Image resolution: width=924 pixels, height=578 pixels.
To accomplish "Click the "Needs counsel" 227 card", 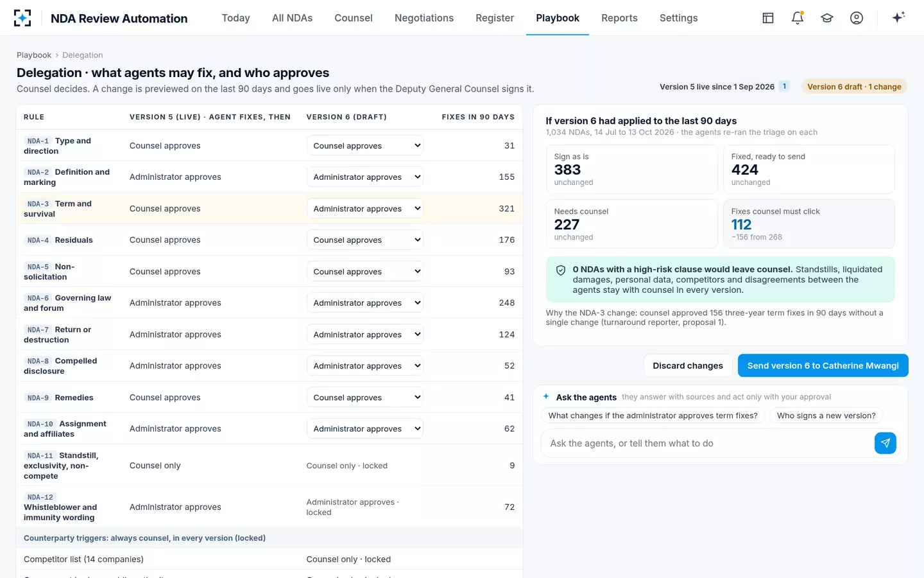I will coord(632,224).
